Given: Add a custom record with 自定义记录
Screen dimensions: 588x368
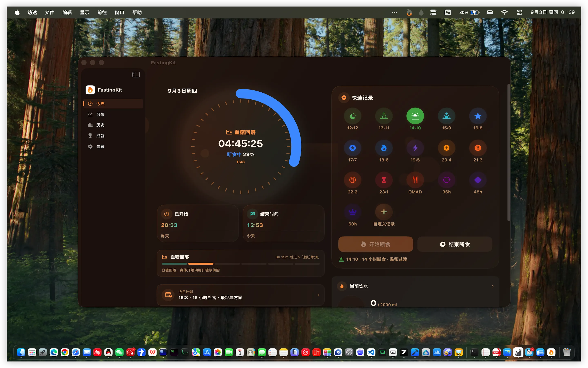Looking at the screenshot, I should click(384, 212).
